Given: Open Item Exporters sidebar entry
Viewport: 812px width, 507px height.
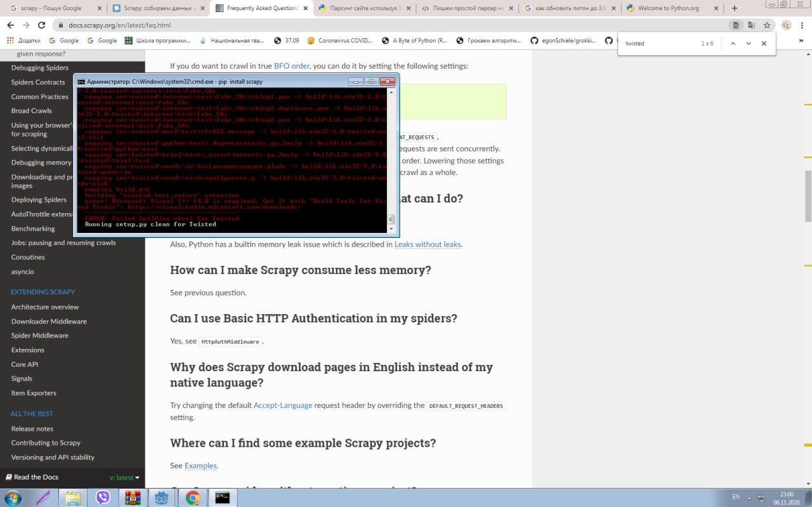Looking at the screenshot, I should pyautogui.click(x=34, y=393).
